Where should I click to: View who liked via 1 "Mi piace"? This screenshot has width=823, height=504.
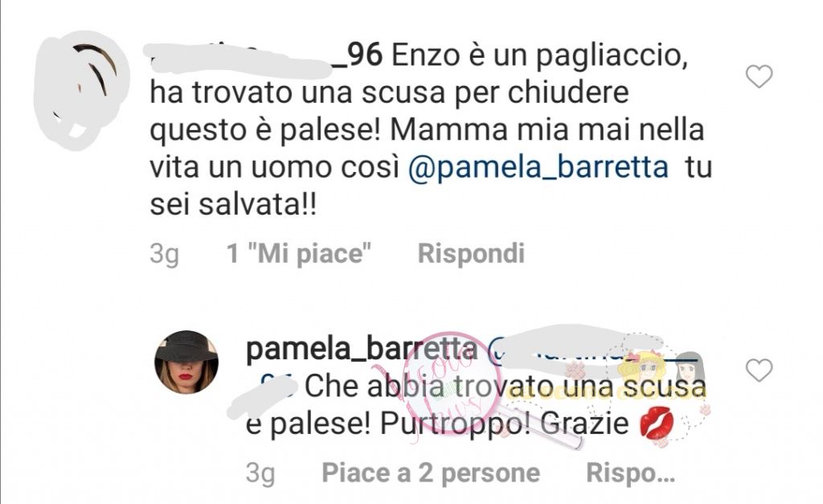click(299, 253)
